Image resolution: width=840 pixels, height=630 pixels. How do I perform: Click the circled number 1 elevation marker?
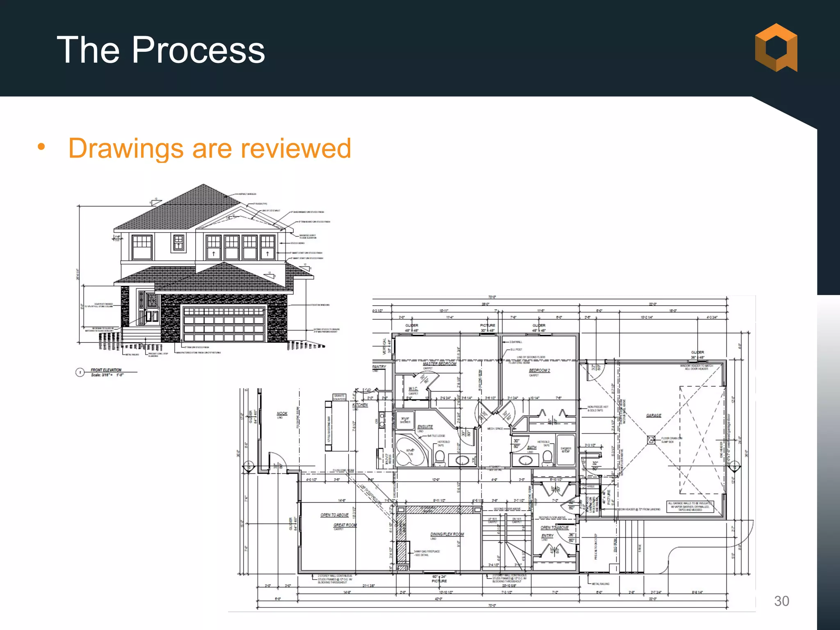click(x=80, y=372)
